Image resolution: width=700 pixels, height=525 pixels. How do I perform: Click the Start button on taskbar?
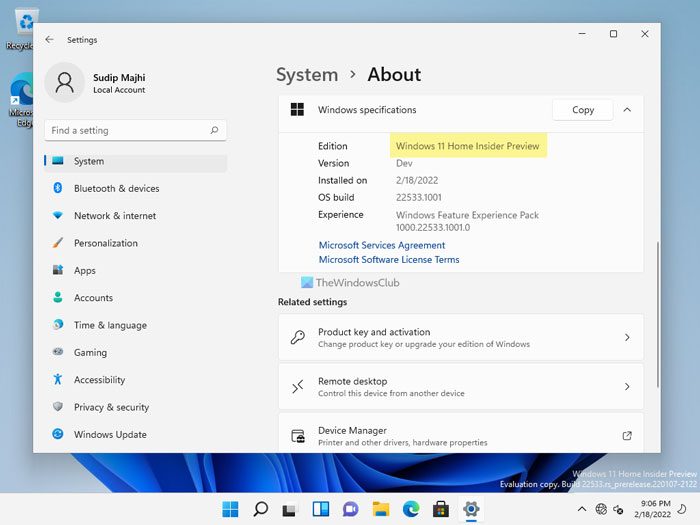pyautogui.click(x=231, y=509)
